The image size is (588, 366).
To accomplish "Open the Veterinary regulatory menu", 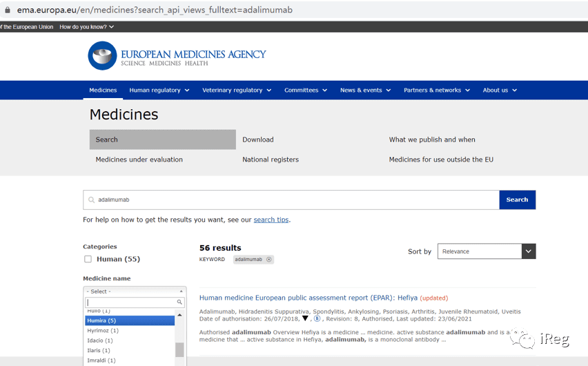I will pos(237,90).
